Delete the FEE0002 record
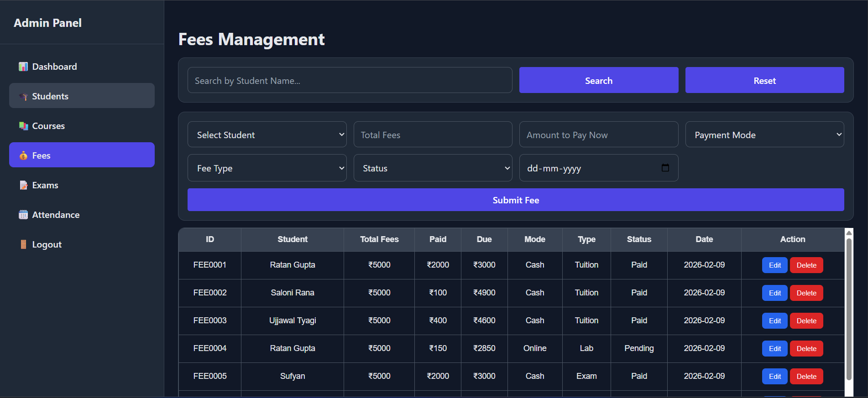The width and height of the screenshot is (868, 398). (806, 293)
